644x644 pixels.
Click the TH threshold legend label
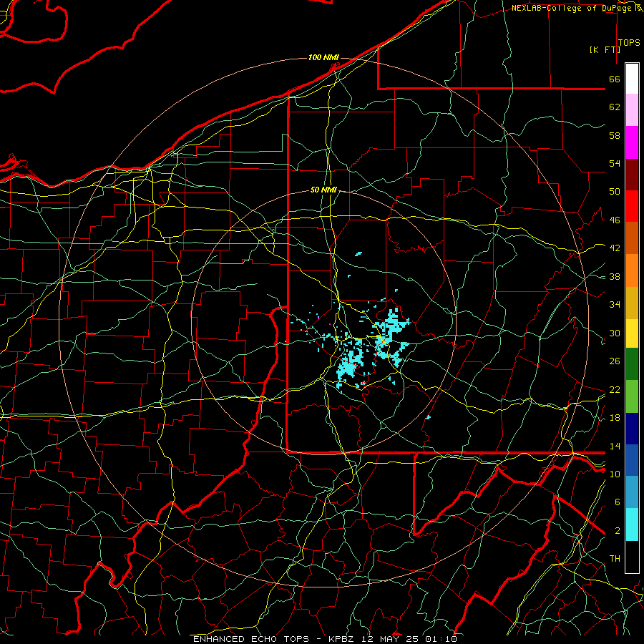click(615, 559)
